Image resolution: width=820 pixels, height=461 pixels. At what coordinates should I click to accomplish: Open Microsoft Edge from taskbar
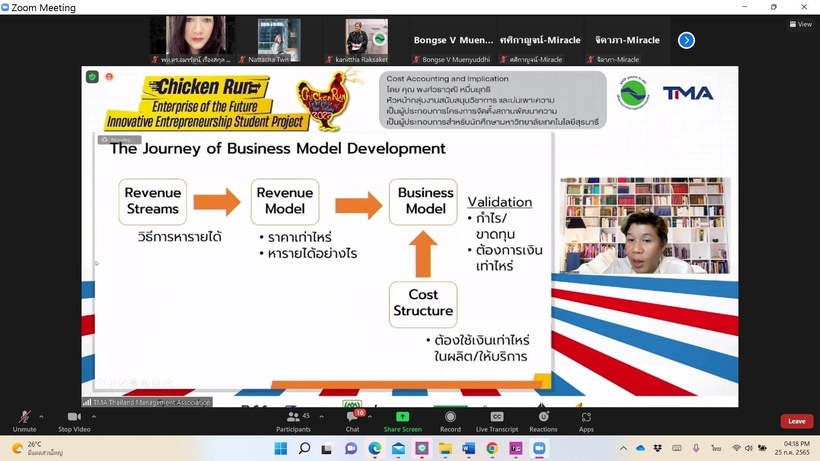coord(374,448)
